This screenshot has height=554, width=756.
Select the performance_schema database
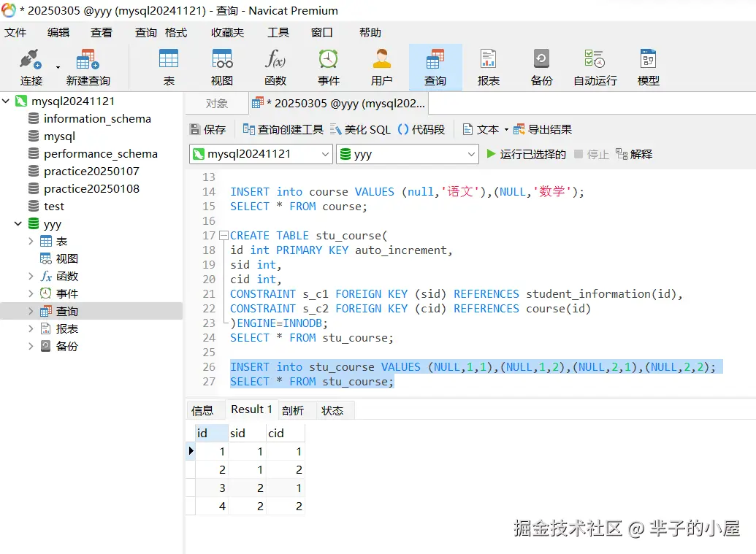click(x=101, y=154)
